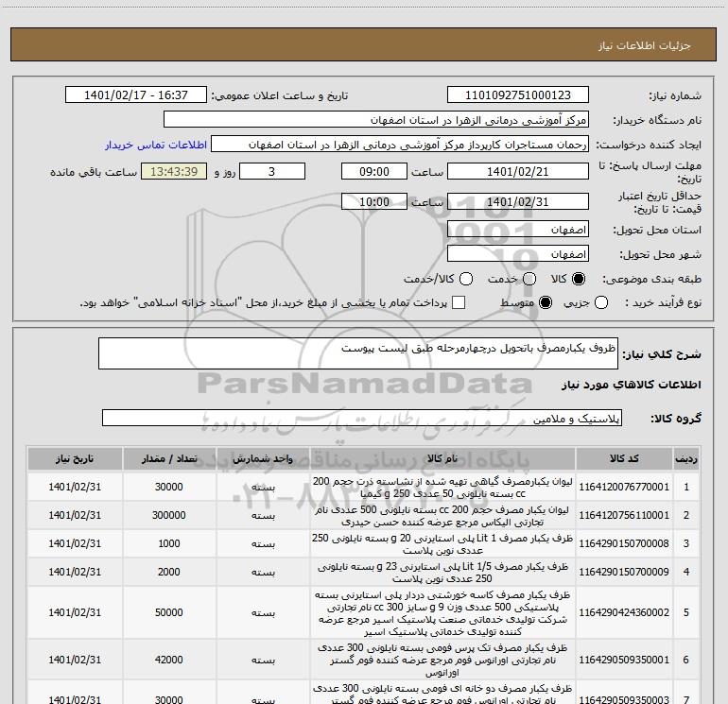Click the announcement date field 1401/02/17 - 16:37

coord(135,95)
